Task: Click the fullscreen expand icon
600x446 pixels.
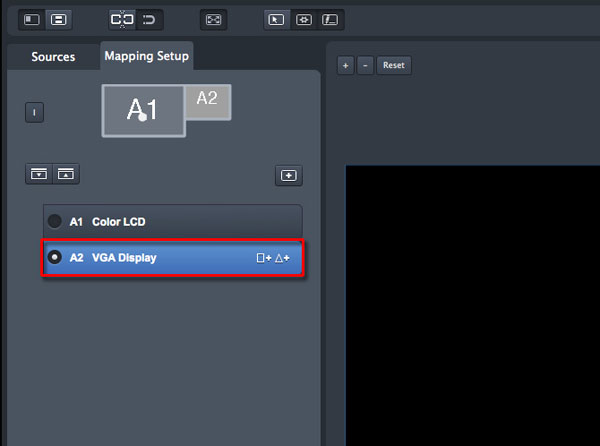Action: [x=214, y=20]
